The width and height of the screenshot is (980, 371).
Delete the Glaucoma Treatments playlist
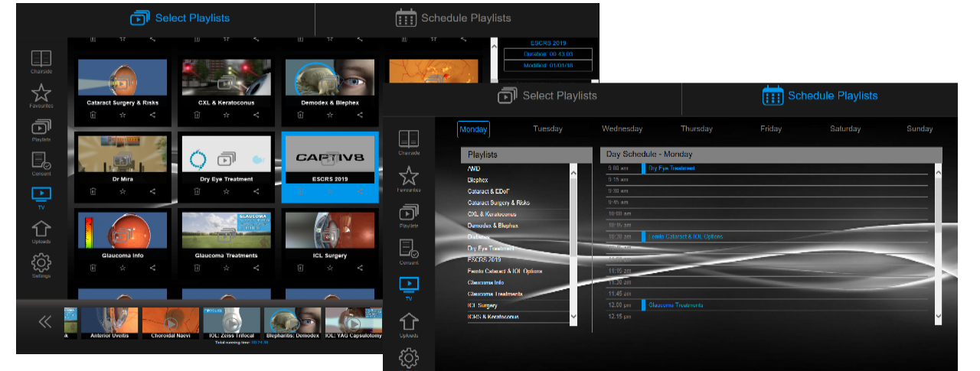click(197, 268)
